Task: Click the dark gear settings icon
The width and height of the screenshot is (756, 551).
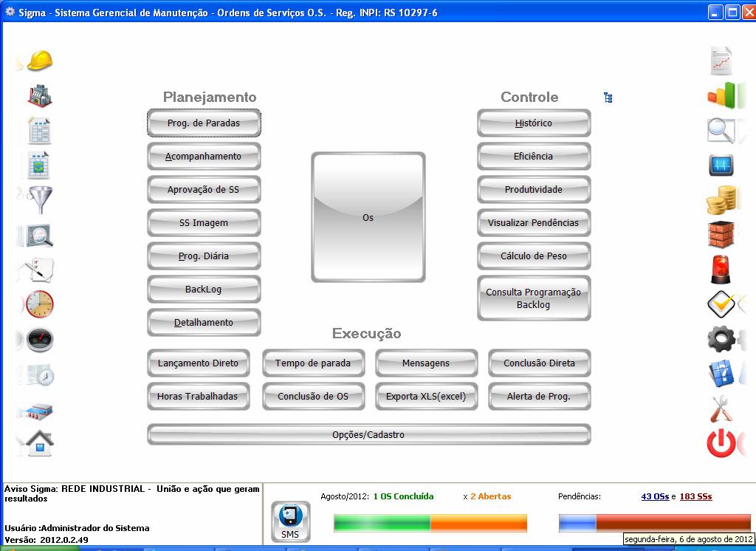Action: click(x=721, y=339)
